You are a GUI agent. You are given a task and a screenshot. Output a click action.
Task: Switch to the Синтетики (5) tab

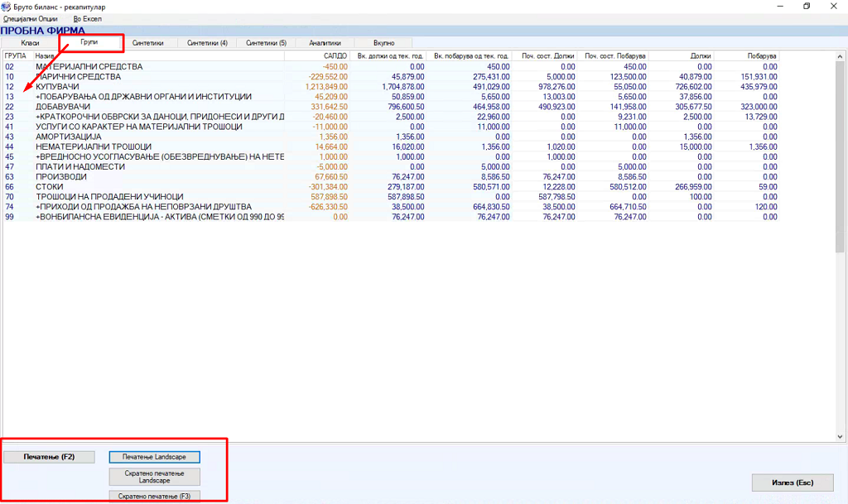[x=266, y=43]
